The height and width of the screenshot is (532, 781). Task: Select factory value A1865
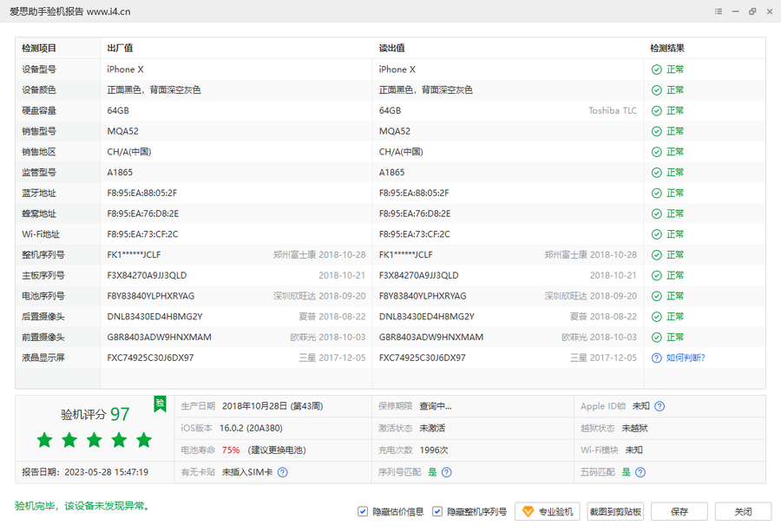click(120, 173)
